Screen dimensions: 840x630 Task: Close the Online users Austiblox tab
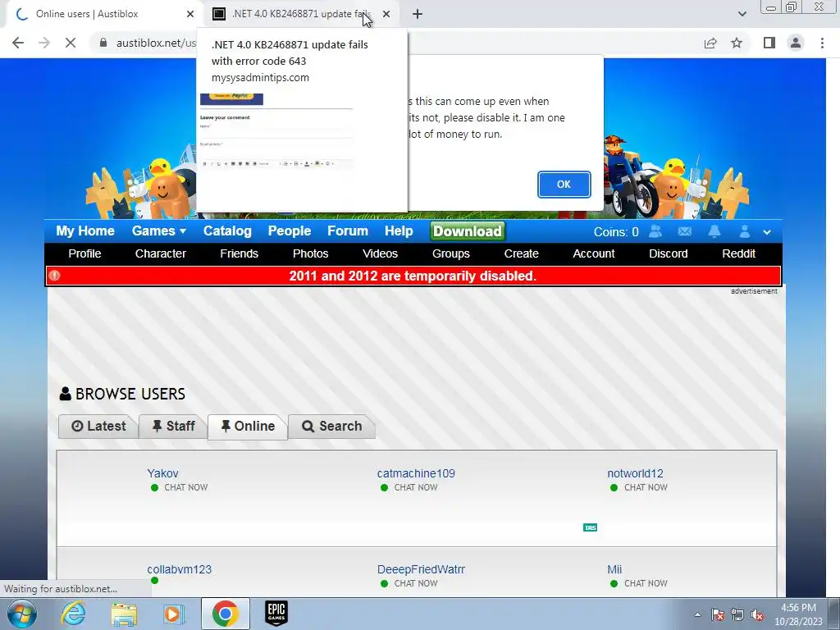(190, 14)
